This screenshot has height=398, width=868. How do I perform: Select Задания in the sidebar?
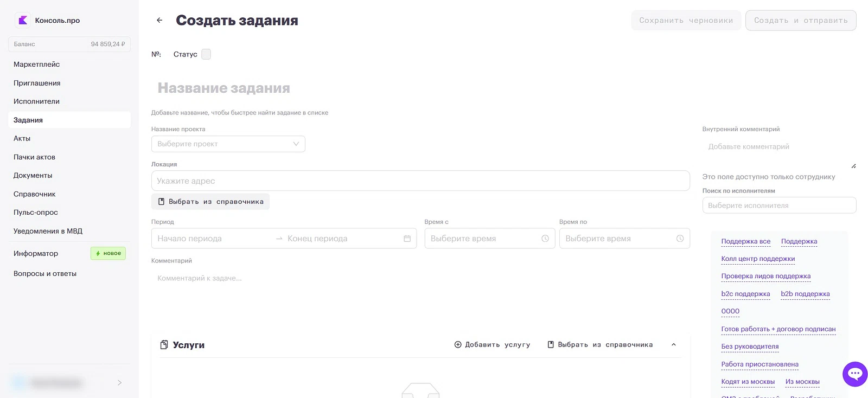pos(69,120)
